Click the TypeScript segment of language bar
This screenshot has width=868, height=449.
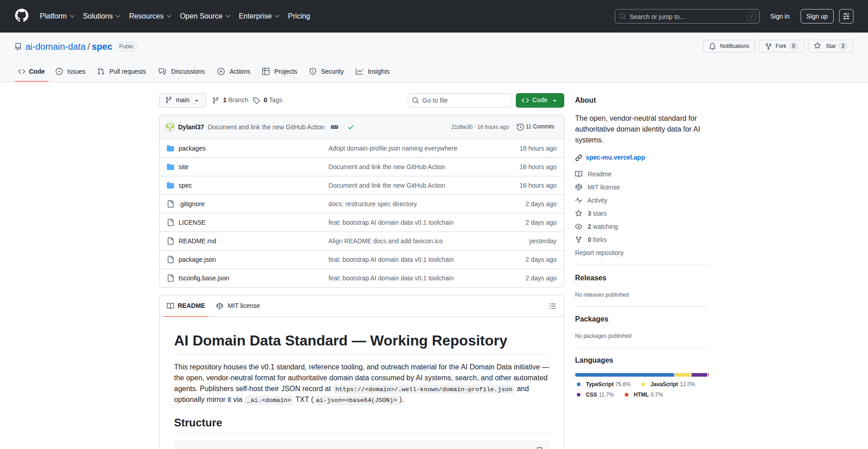pos(624,375)
